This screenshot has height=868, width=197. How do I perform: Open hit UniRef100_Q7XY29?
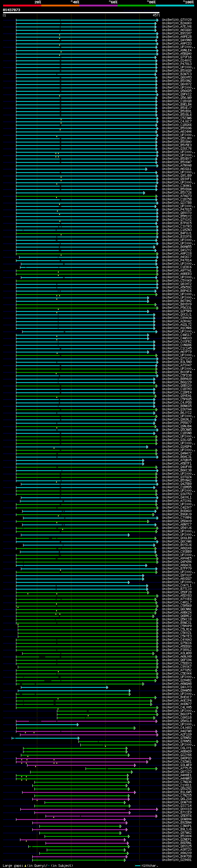coord(177,20)
